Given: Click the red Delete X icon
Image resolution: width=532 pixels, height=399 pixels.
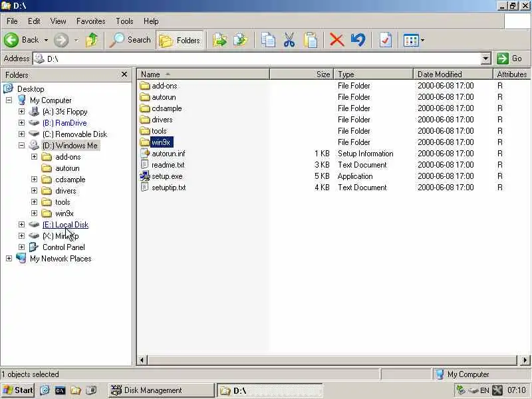Looking at the screenshot, I should [337, 40].
